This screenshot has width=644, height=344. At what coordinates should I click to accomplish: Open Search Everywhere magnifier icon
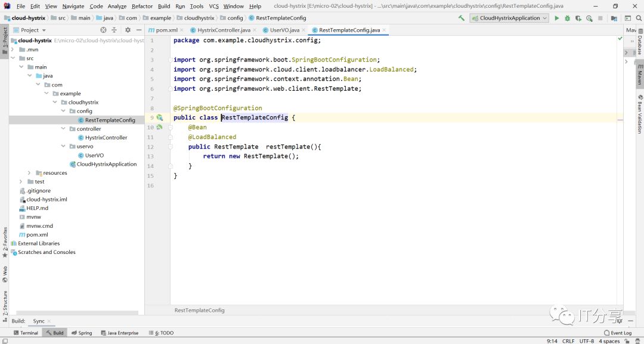tap(637, 18)
